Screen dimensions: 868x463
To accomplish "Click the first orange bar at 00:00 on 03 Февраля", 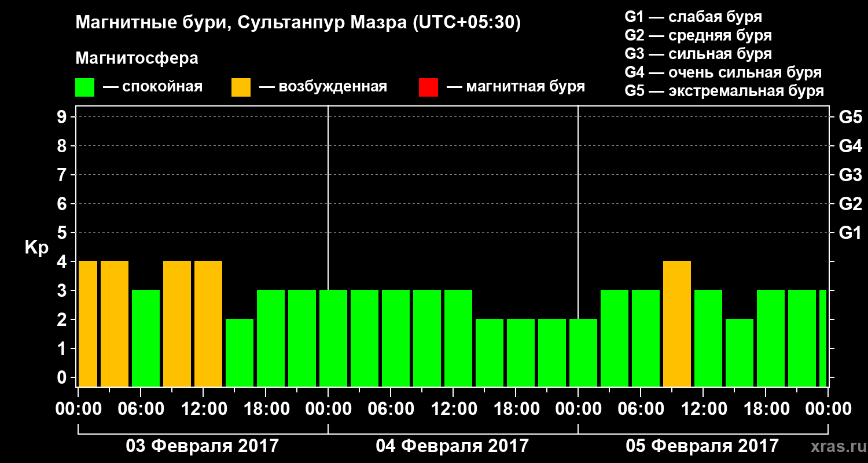I will [x=88, y=324].
